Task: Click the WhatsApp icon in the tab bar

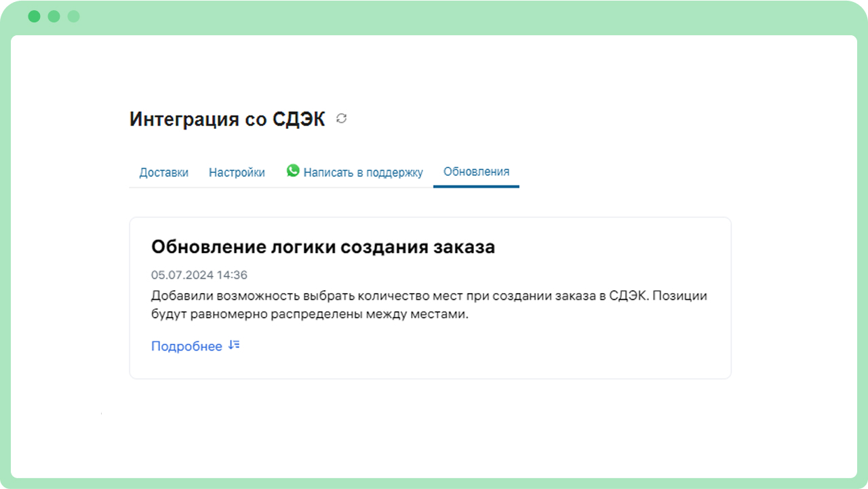Action: [293, 171]
